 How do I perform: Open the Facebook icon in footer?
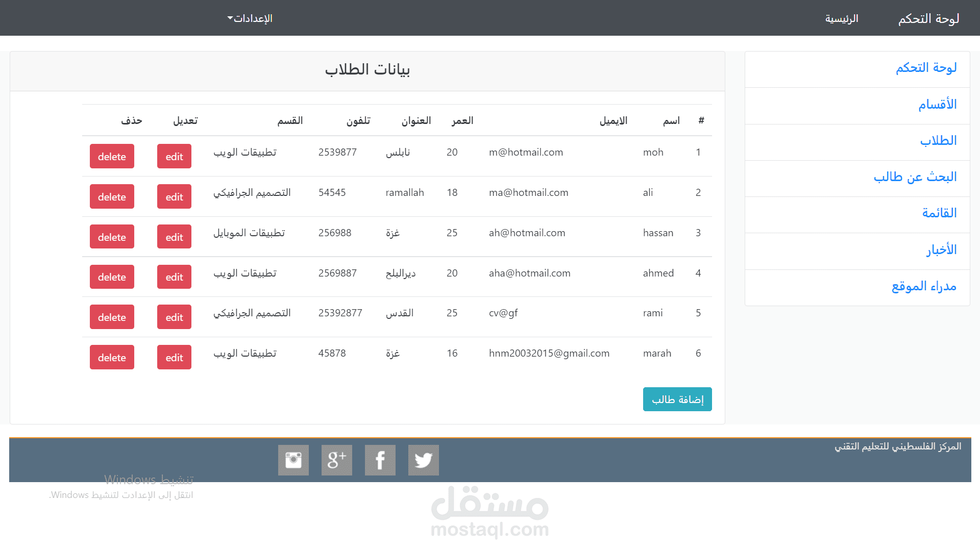[380, 460]
